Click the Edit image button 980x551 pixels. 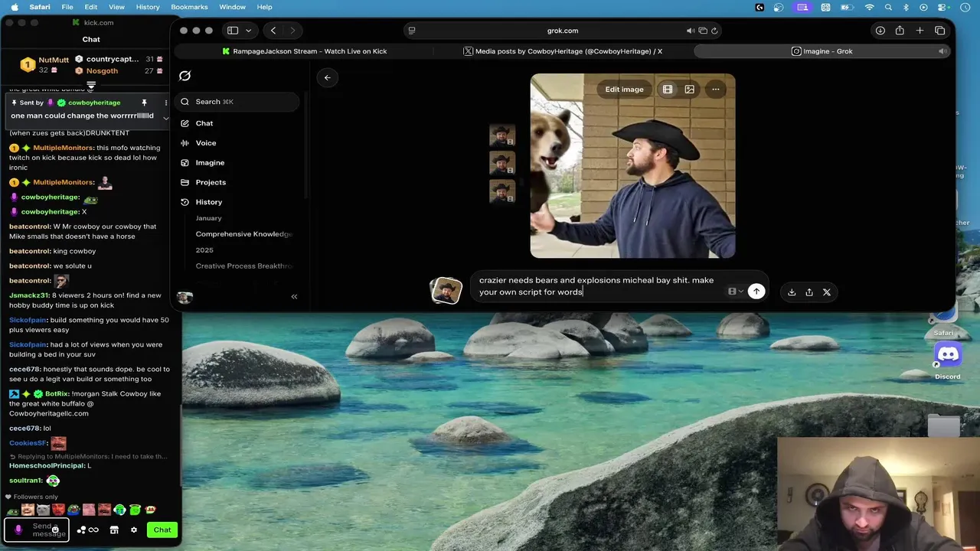pos(624,90)
